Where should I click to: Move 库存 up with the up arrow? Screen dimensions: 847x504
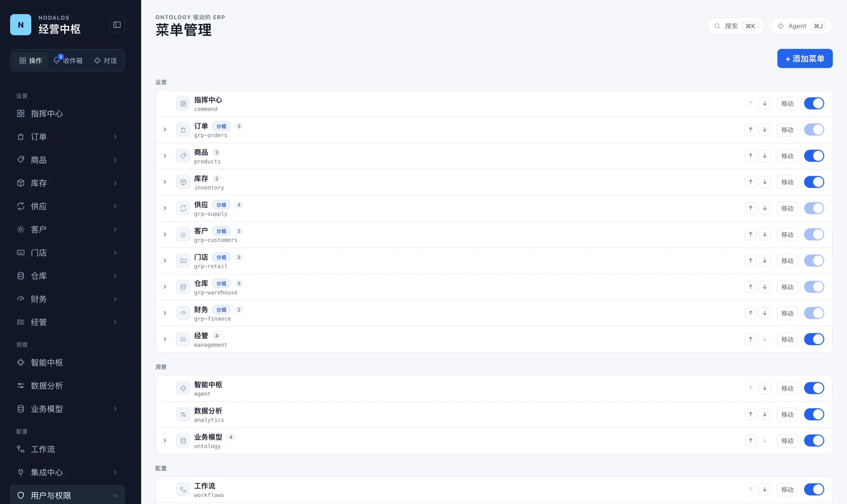click(751, 182)
